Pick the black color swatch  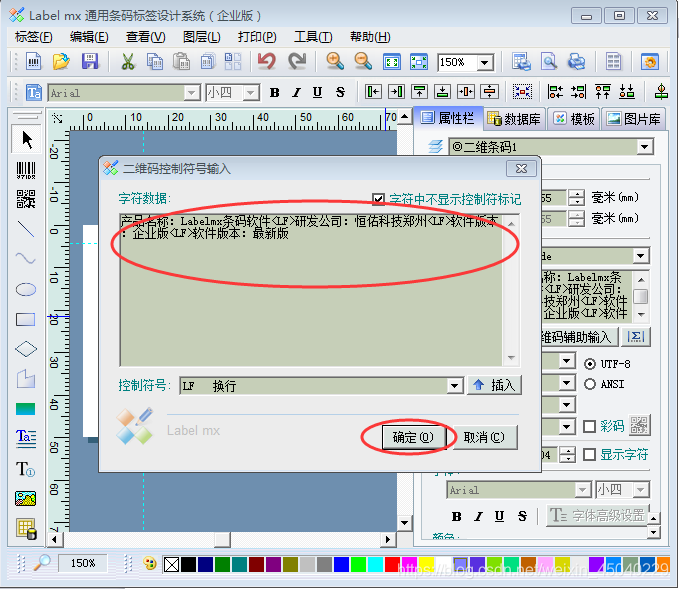pos(188,564)
